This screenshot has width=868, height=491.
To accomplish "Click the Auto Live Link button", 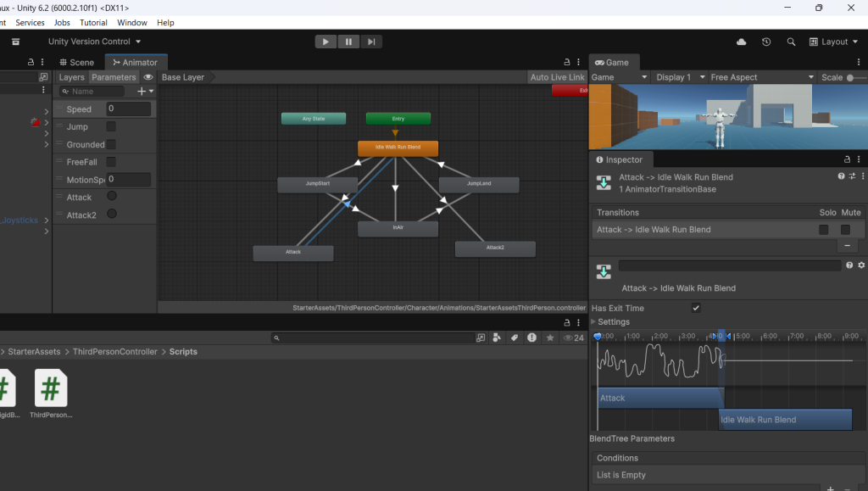I will (557, 77).
